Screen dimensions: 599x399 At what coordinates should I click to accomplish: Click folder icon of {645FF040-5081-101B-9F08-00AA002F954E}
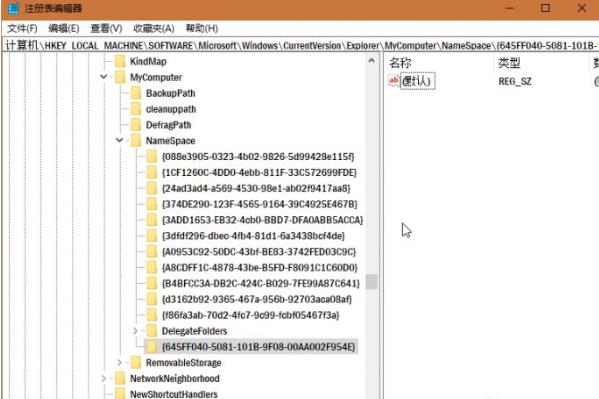pyautogui.click(x=152, y=347)
